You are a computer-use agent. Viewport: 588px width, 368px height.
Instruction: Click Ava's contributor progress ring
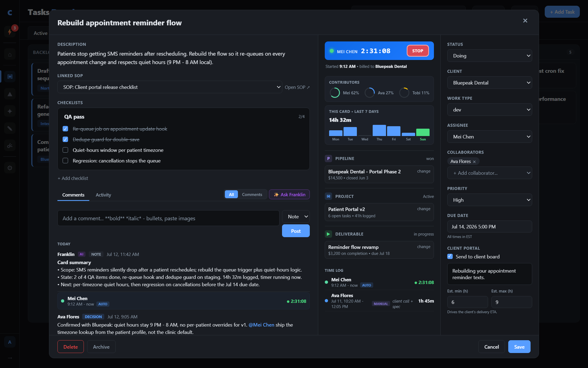370,93
